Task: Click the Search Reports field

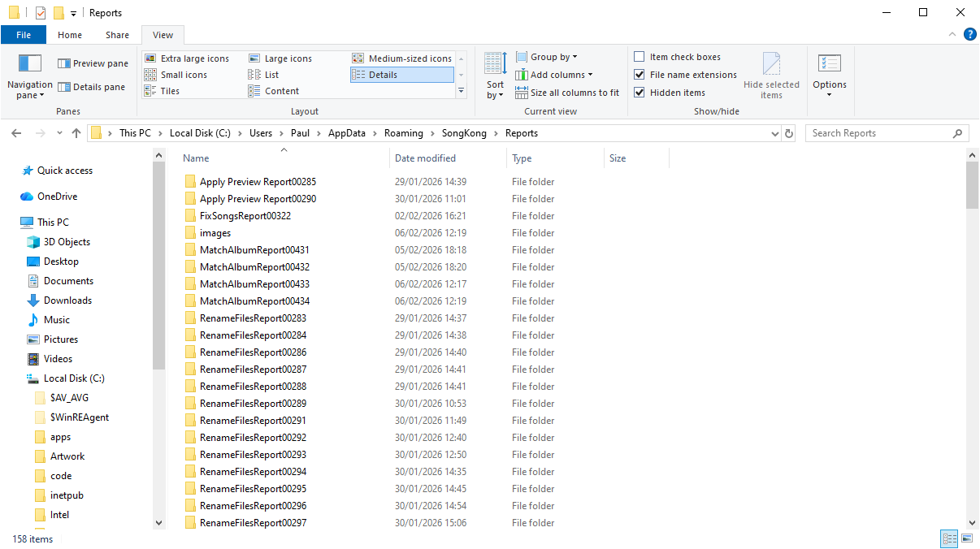Action: pyautogui.click(x=881, y=133)
